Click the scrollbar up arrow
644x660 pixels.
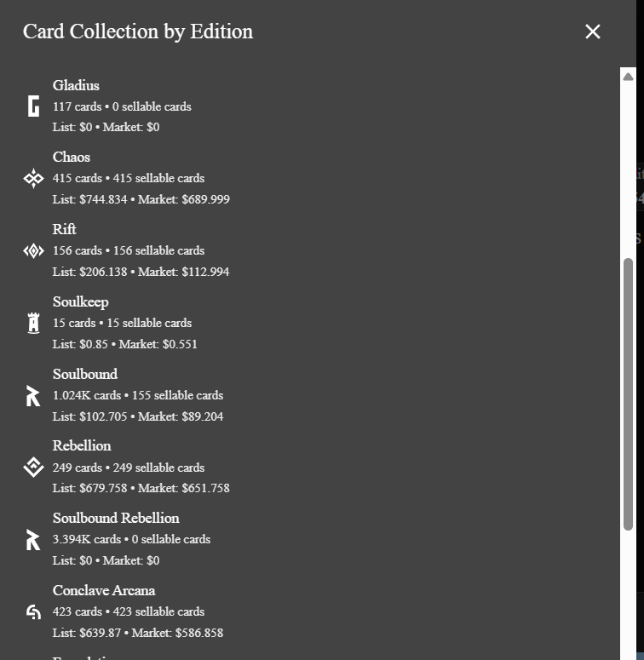point(628,77)
